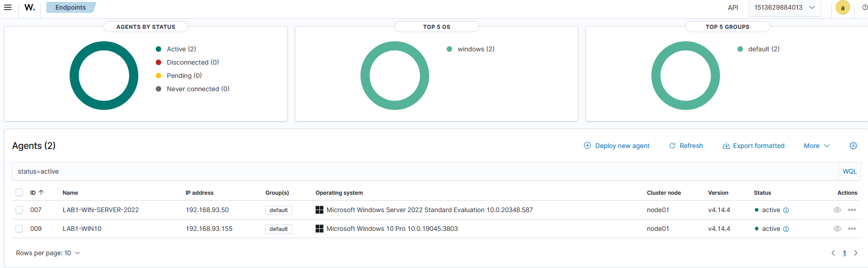Image resolution: width=868 pixels, height=268 pixels.
Task: Go to page 1 link
Action: 844,253
